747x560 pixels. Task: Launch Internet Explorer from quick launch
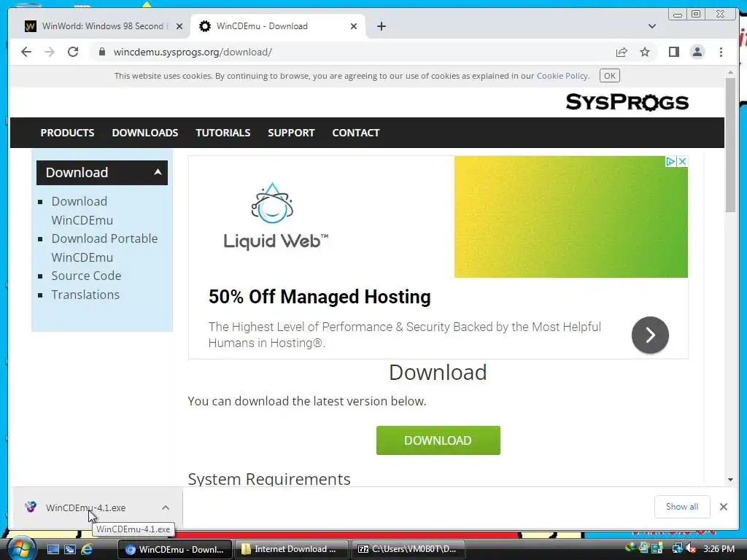87,549
